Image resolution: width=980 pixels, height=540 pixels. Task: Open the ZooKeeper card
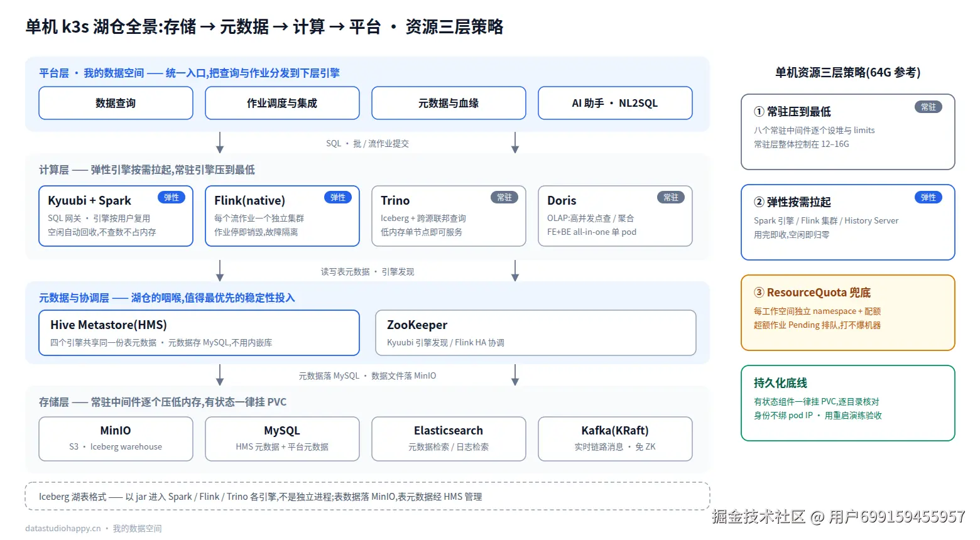coord(536,333)
